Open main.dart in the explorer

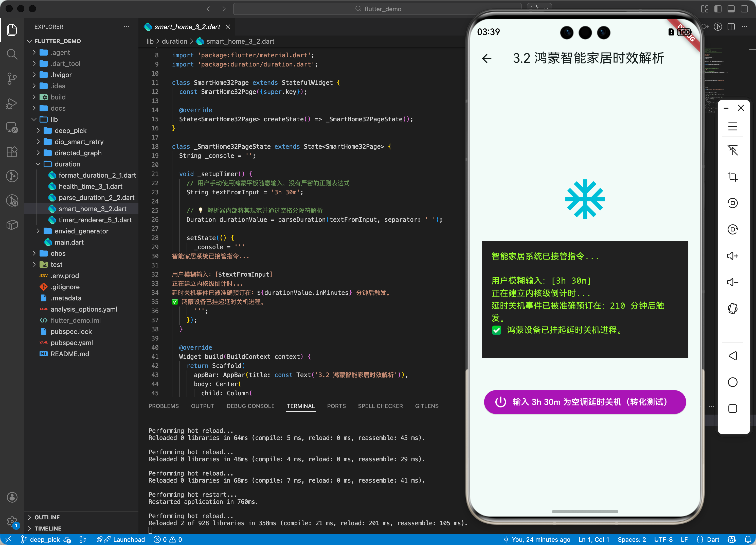pos(69,242)
